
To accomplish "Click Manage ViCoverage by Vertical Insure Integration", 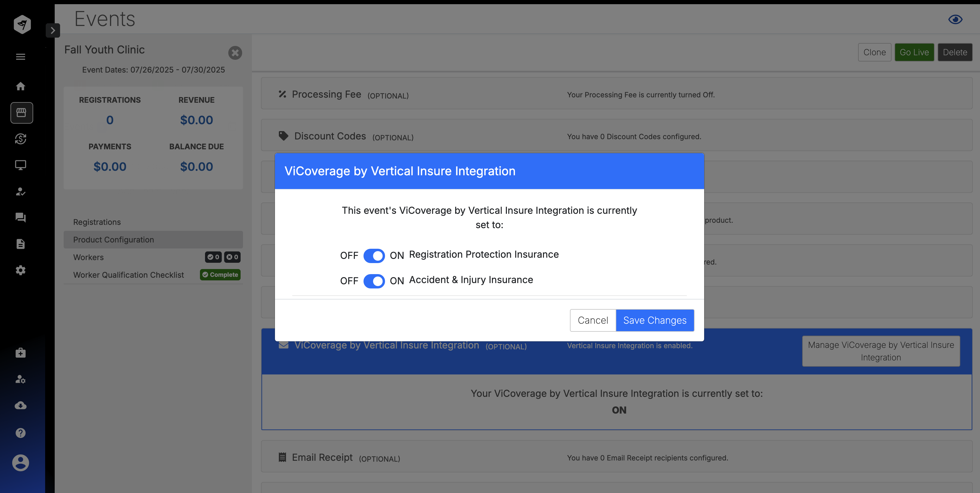I will pos(881,351).
